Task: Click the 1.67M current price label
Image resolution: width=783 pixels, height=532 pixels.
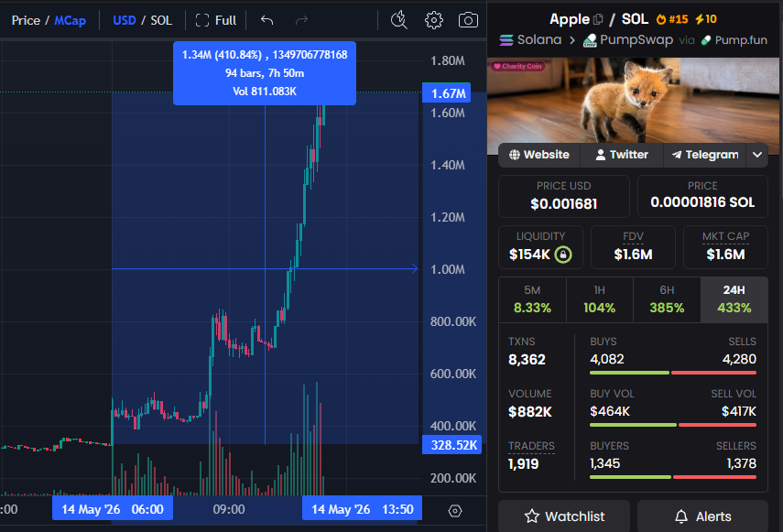Action: point(447,93)
